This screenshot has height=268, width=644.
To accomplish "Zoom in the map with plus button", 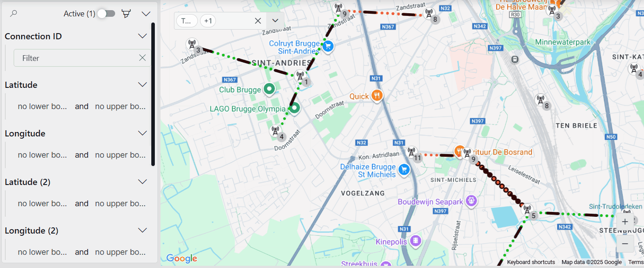I will [625, 222].
